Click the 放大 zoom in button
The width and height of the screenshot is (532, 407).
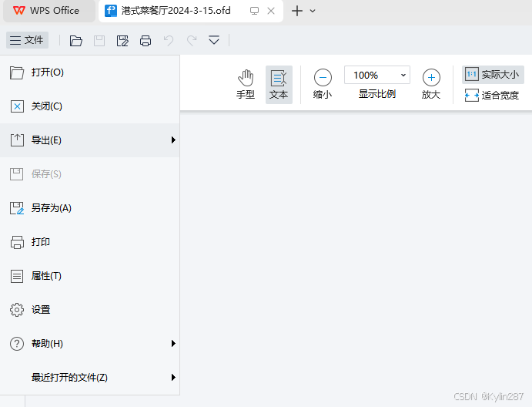[x=431, y=85]
